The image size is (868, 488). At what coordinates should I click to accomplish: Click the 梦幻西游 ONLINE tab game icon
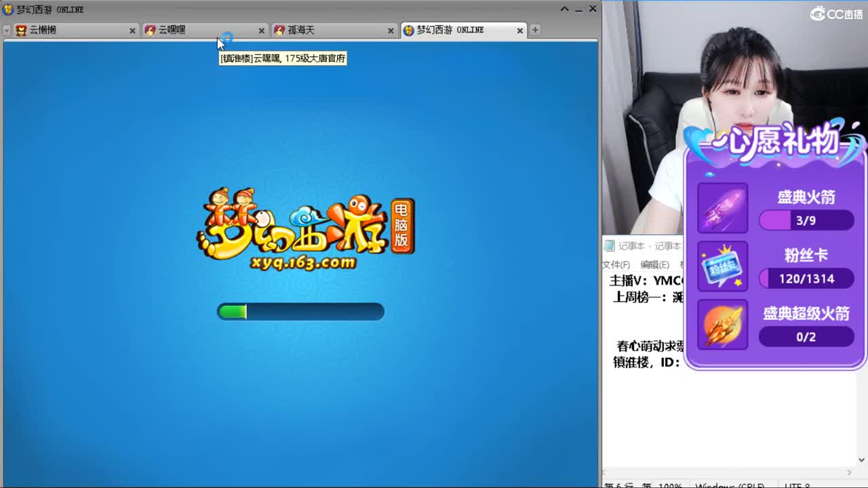pyautogui.click(x=408, y=30)
